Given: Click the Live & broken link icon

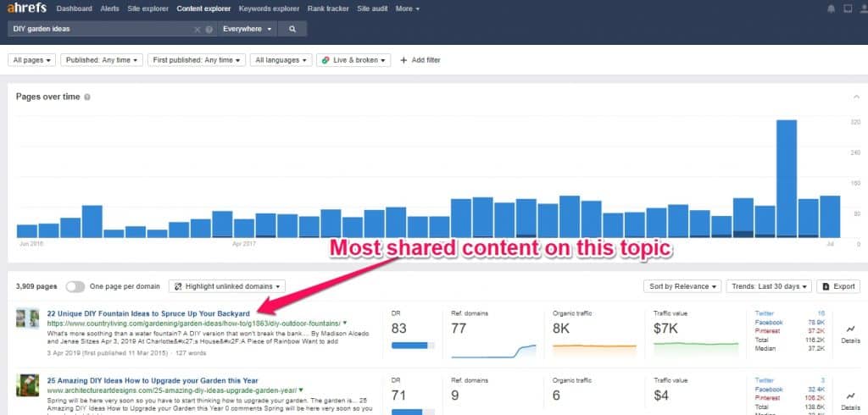Looking at the screenshot, I should tap(325, 60).
